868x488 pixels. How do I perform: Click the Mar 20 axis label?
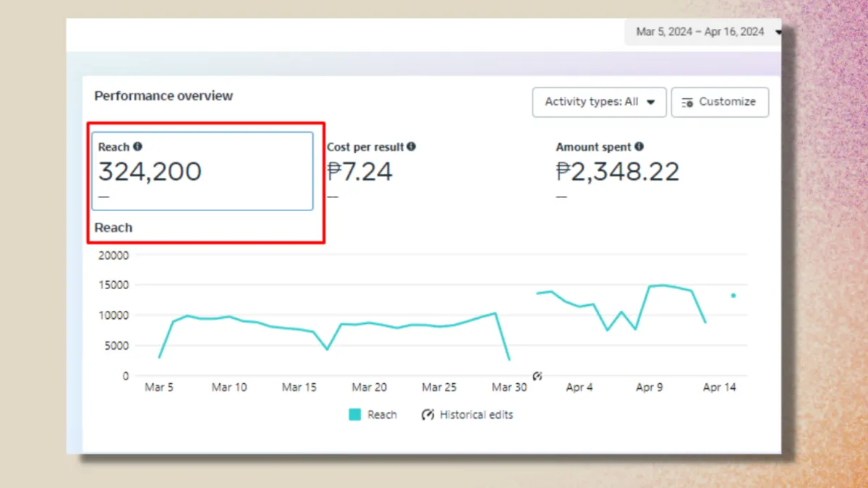(x=370, y=388)
